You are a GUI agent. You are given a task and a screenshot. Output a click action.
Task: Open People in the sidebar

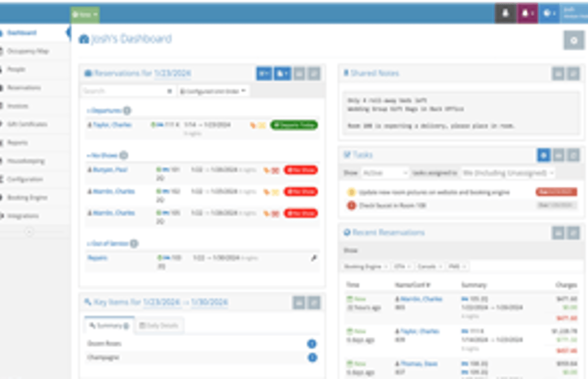click(x=17, y=69)
